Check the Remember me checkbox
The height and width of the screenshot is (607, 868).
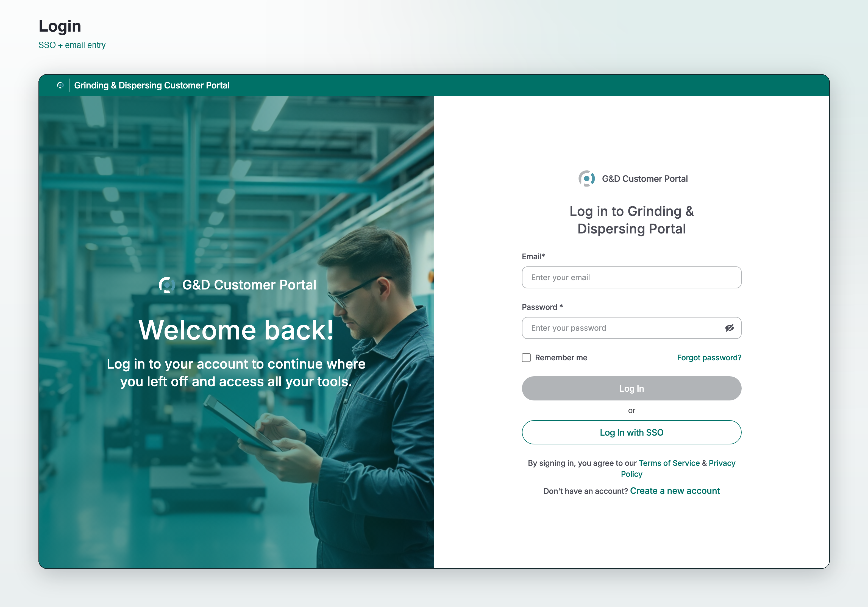pos(526,358)
